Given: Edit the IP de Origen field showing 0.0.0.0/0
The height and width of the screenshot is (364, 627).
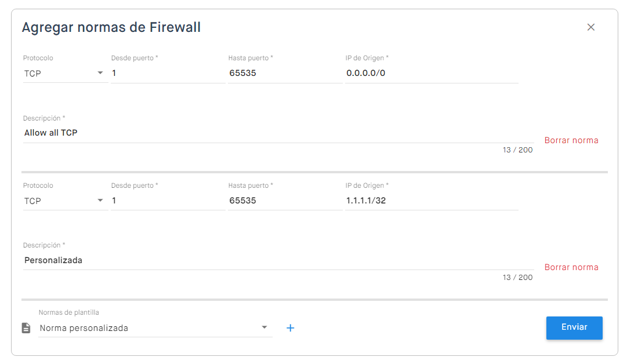Looking at the screenshot, I should 432,74.
